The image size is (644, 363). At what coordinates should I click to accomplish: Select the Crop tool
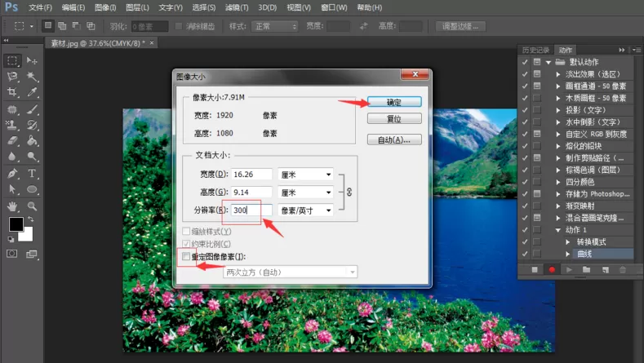coord(12,92)
